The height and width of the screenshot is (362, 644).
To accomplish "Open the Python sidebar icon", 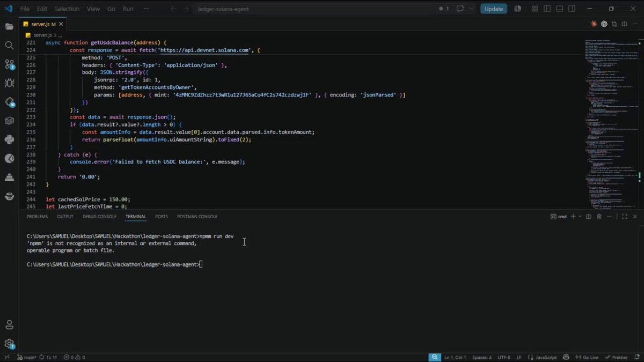I will tap(9, 139).
